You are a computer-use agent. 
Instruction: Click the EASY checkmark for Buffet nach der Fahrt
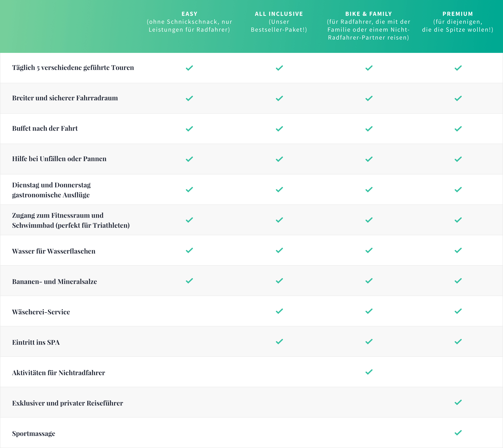click(x=189, y=129)
